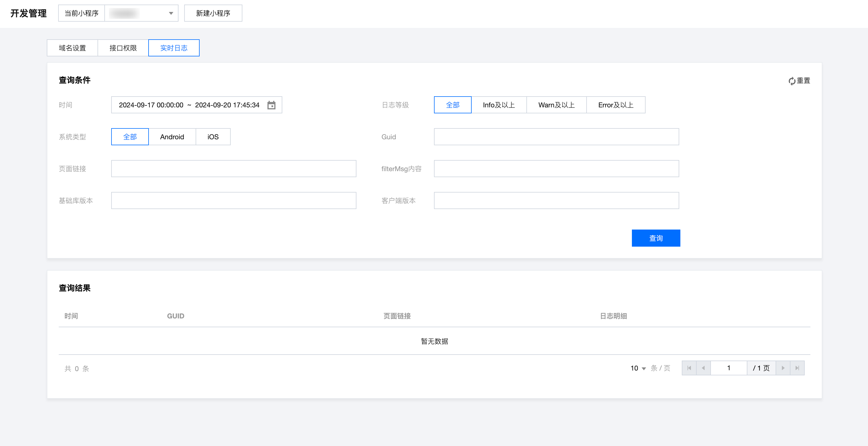Switch to the 接口权限 tab
Screen dimensions: 868x446
(x=123, y=48)
